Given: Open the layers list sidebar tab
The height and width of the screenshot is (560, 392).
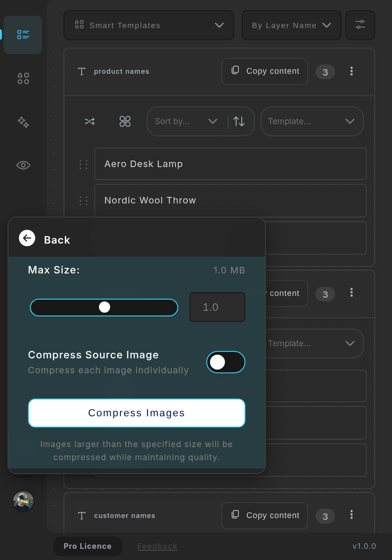Looking at the screenshot, I should 23,35.
